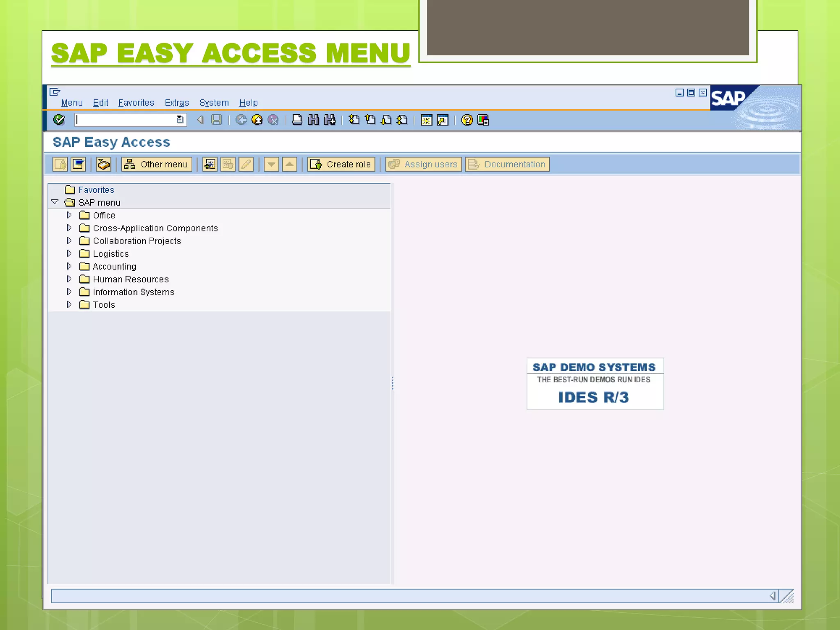840x630 pixels.
Task: Expand the Human Resources folder
Action: pyautogui.click(x=69, y=279)
